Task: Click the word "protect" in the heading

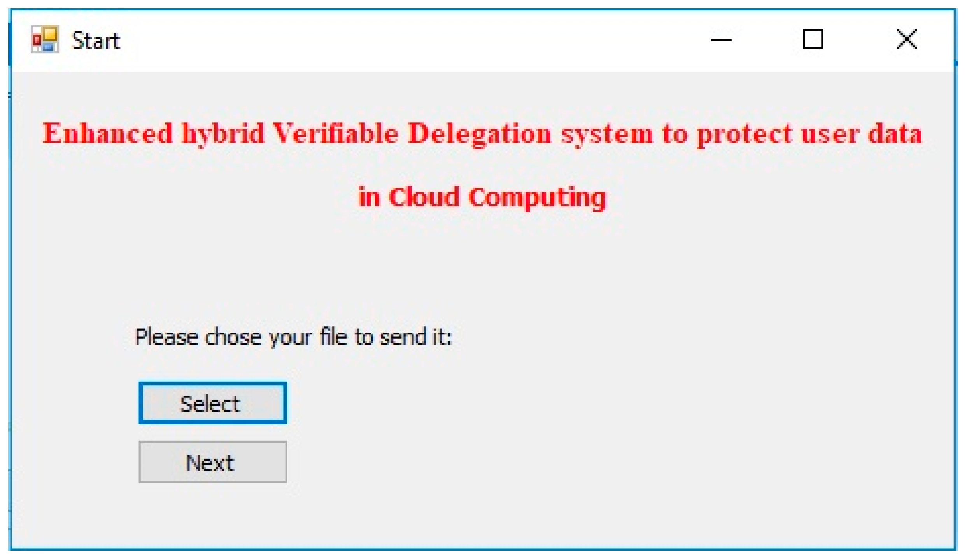Action: (744, 134)
